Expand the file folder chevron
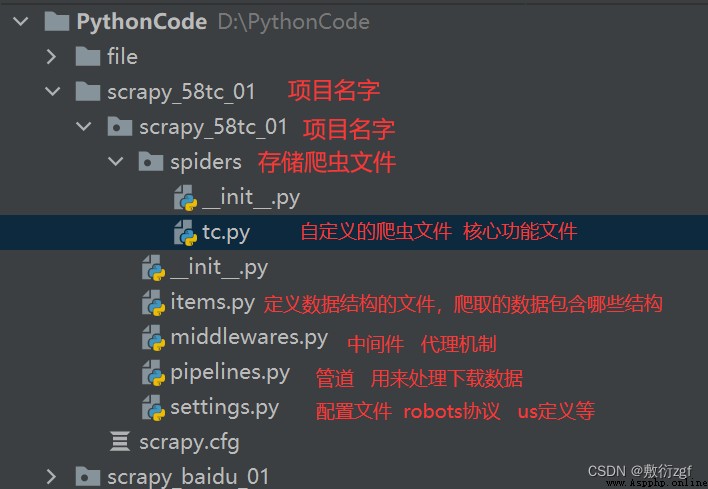 click(x=51, y=57)
